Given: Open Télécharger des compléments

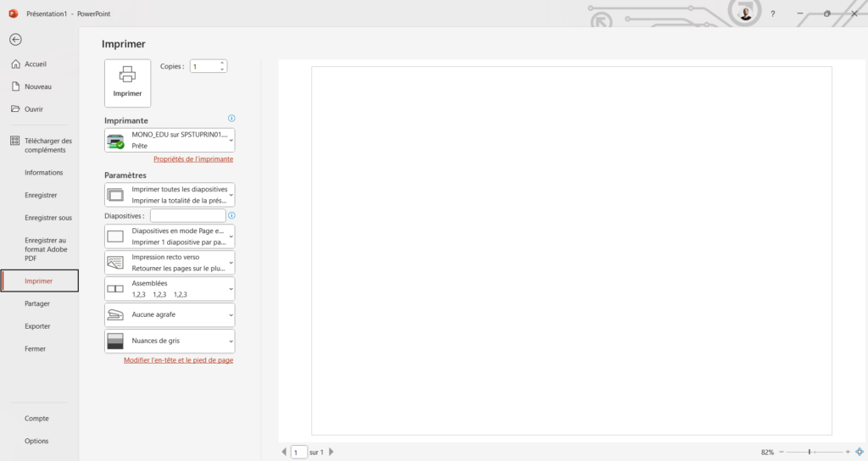Looking at the screenshot, I should [41, 145].
